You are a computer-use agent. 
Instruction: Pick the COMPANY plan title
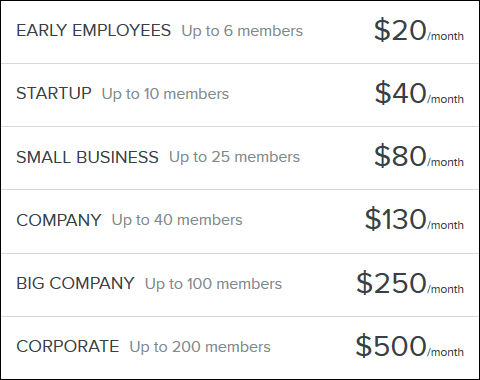[x=59, y=220]
